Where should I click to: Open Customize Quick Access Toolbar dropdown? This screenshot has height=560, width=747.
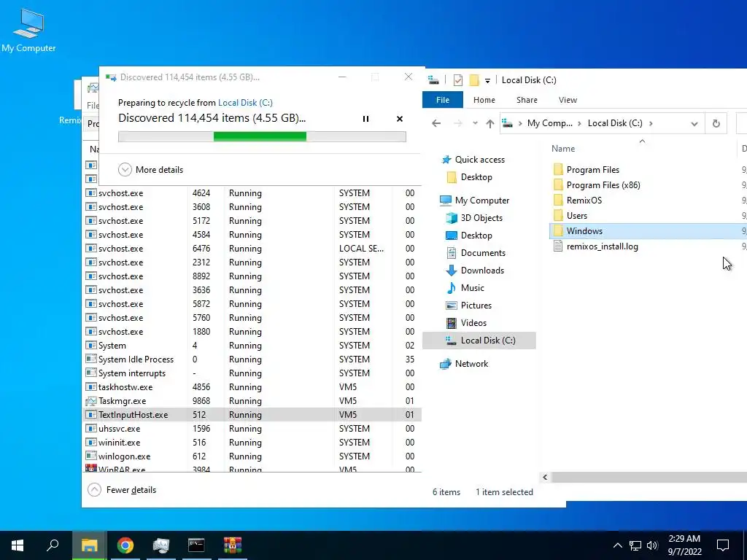coord(487,80)
